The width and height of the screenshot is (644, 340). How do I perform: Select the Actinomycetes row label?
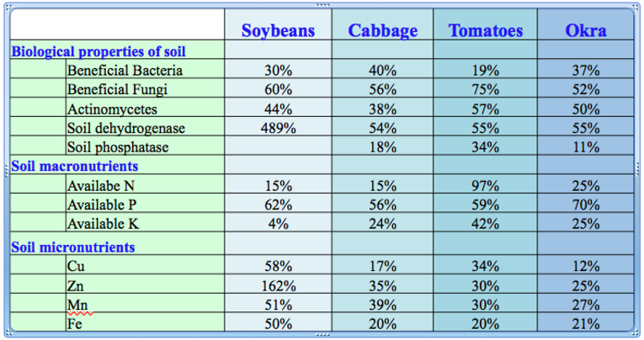coord(112,109)
